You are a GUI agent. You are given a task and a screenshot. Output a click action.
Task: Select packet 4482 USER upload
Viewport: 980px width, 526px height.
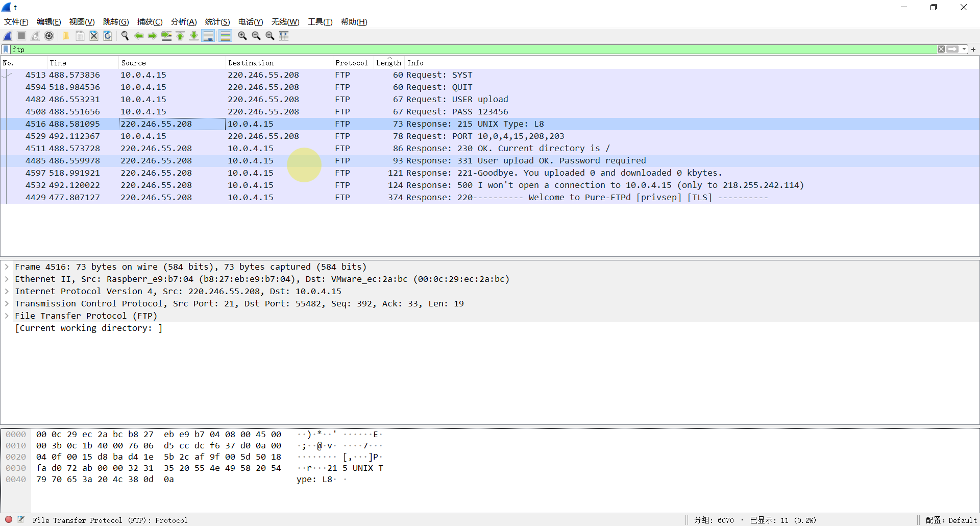click(490, 99)
